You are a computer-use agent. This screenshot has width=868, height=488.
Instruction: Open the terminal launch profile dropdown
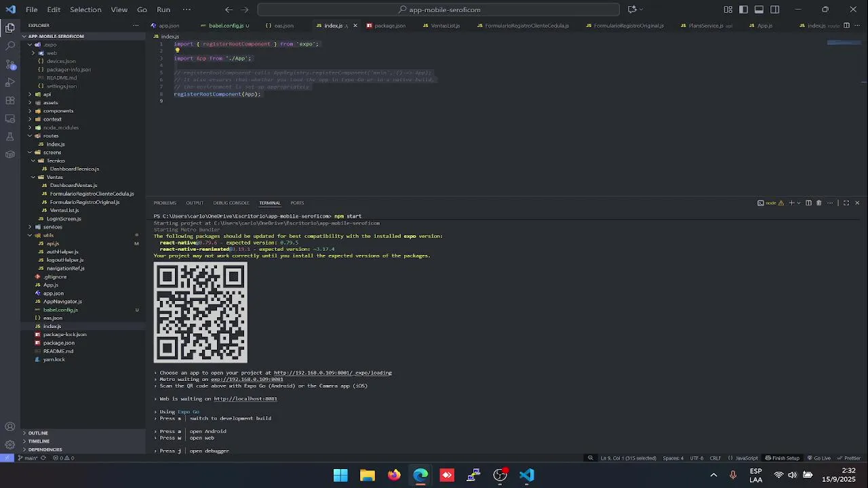pyautogui.click(x=798, y=203)
